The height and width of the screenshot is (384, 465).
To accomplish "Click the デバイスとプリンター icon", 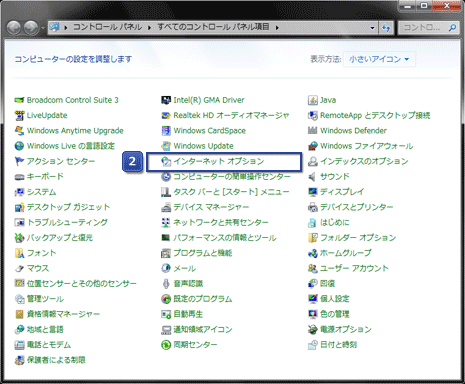I will click(313, 207).
